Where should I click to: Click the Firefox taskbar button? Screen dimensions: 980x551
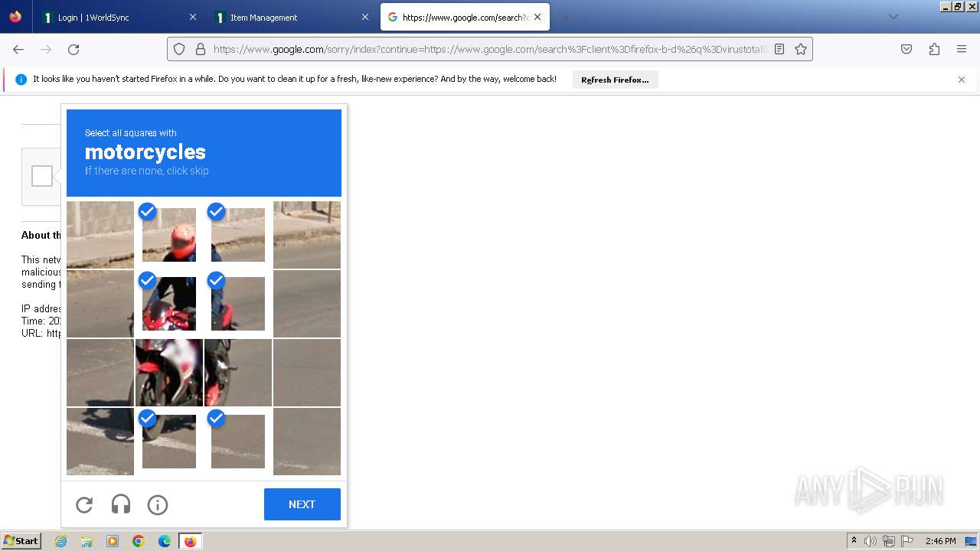(x=191, y=541)
